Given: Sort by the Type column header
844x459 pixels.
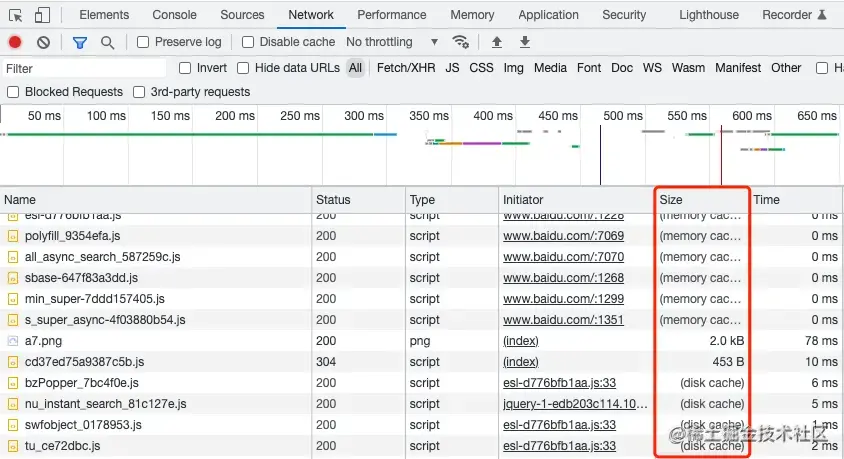Looking at the screenshot, I should pos(452,200).
